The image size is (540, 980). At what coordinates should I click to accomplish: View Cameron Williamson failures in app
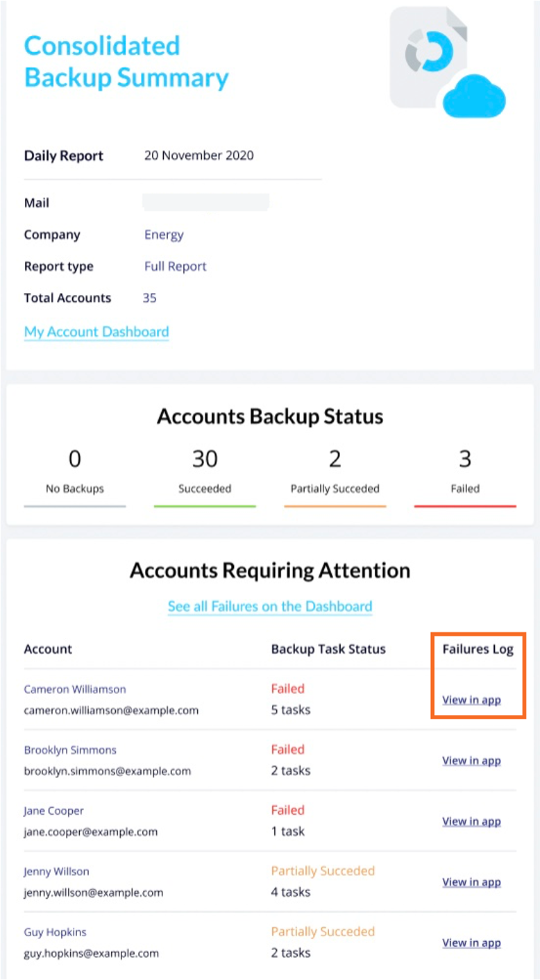click(471, 700)
